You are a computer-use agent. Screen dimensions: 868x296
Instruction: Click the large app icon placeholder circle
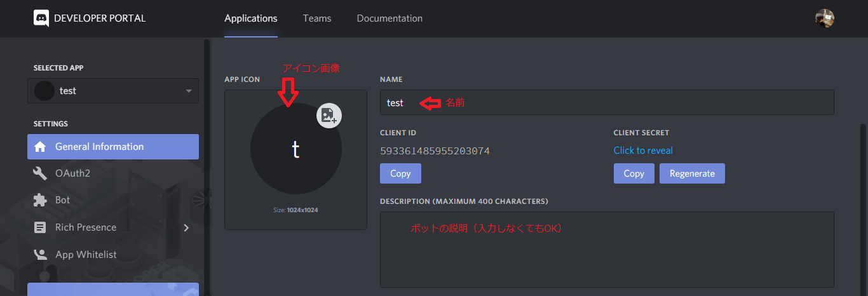tap(296, 149)
